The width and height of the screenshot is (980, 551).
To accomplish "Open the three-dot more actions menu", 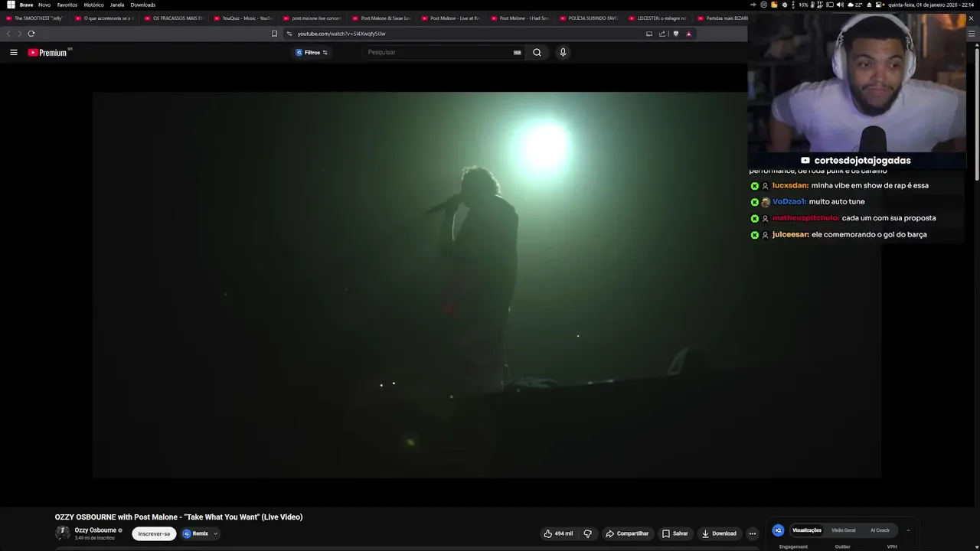I will [753, 533].
